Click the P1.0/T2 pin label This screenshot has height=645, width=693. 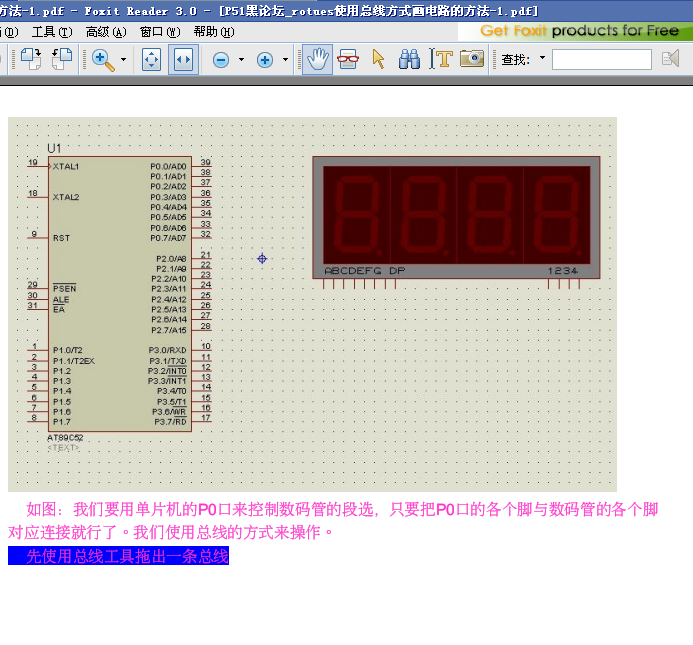pos(68,350)
